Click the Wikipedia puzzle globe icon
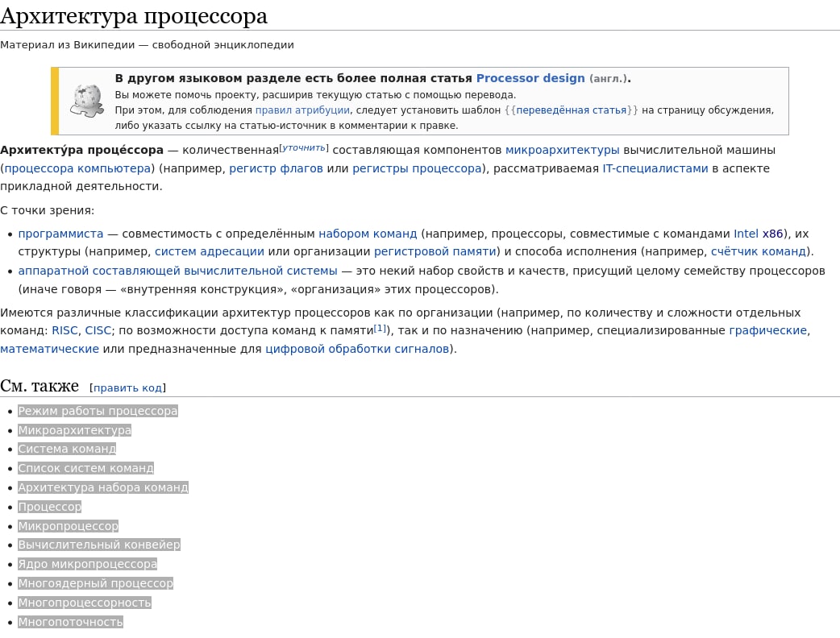840x638 pixels. (87, 101)
